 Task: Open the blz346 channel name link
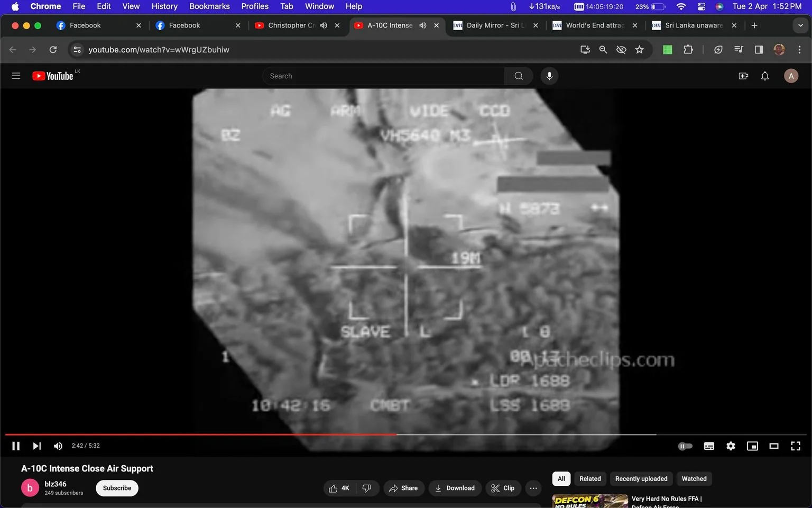point(56,484)
